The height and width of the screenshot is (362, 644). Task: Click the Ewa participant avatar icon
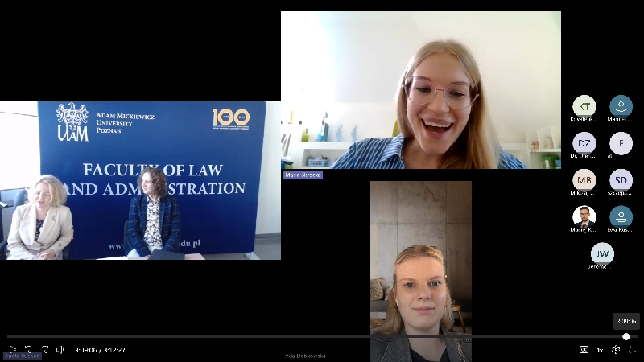(621, 217)
